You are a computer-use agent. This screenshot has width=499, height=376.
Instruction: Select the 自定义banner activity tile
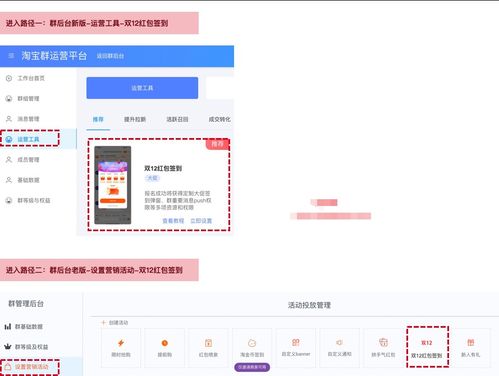296,348
